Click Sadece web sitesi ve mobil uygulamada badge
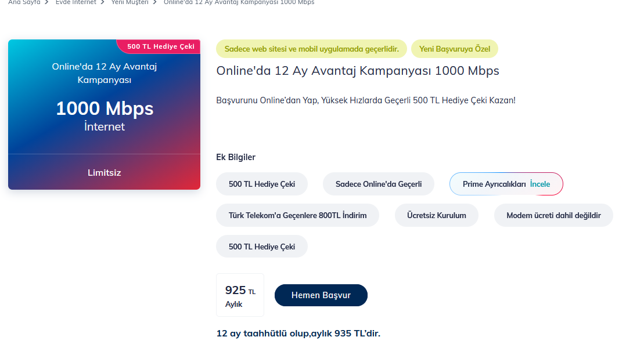This screenshot has width=644, height=355. [x=311, y=49]
